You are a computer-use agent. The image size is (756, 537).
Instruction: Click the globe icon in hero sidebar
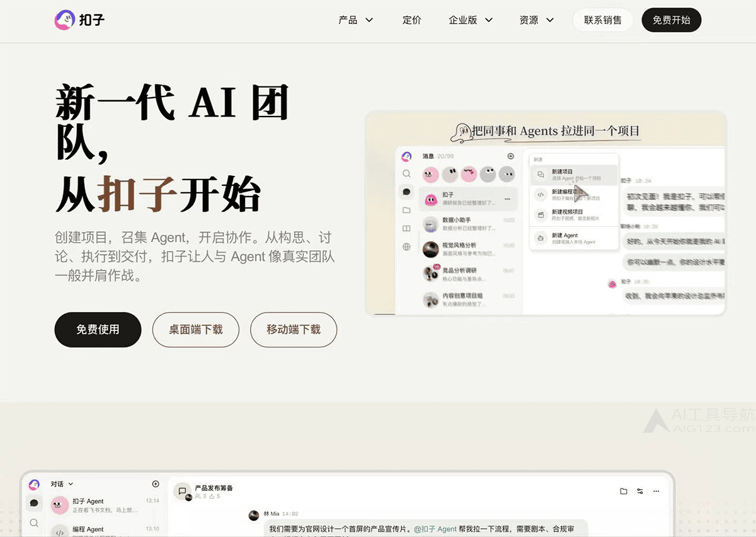(x=406, y=246)
